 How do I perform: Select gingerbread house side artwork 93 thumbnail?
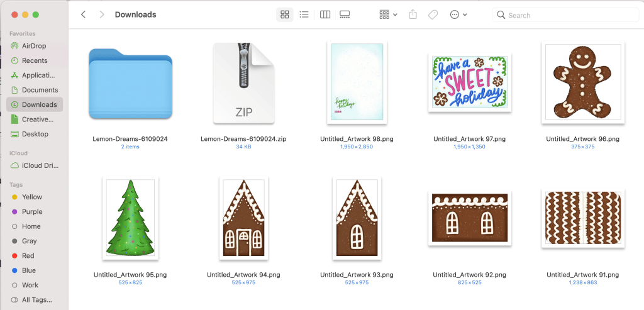[357, 218]
